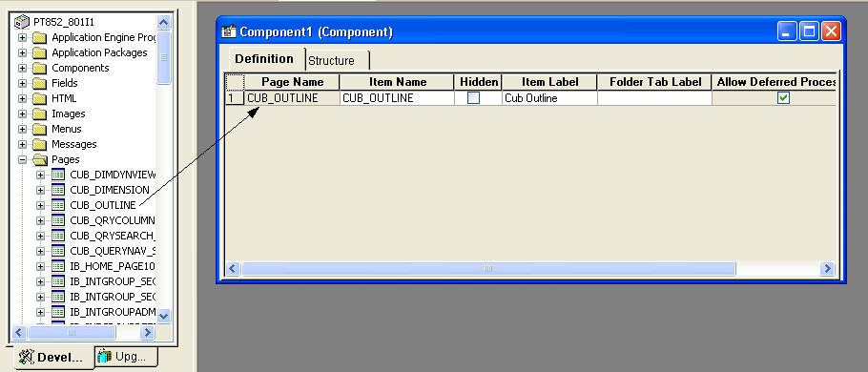Minimize the Component1 window
Image resolution: width=868 pixels, height=372 pixels.
point(787,31)
